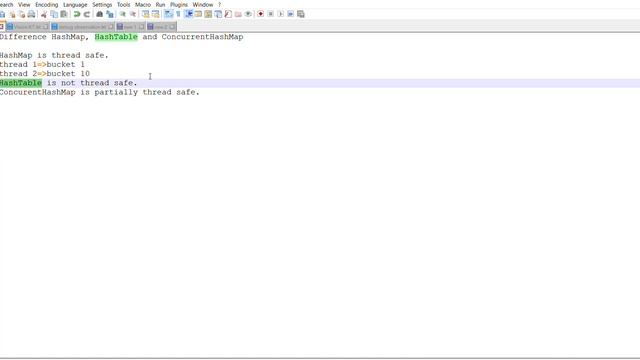The width and height of the screenshot is (640, 360).
Task: Click highlighted 'HashTable' in the title line
Action: (x=116, y=37)
